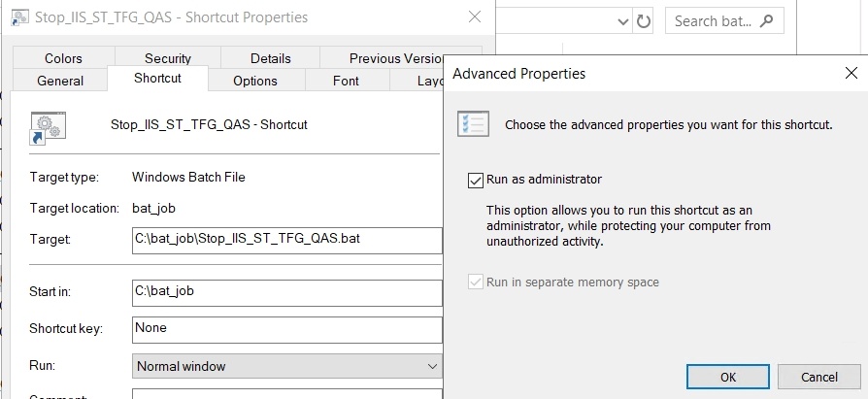Open the Font tab
The height and width of the screenshot is (399, 868).
click(346, 81)
